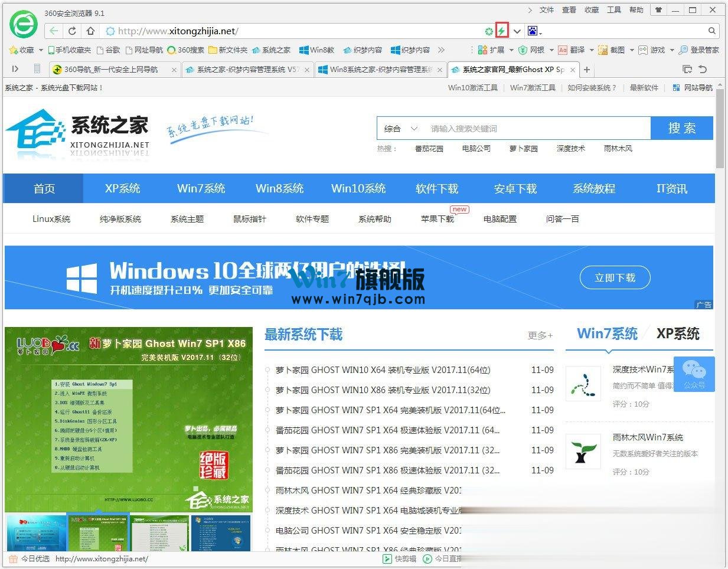Open the 软件下载 navigation item

click(437, 189)
